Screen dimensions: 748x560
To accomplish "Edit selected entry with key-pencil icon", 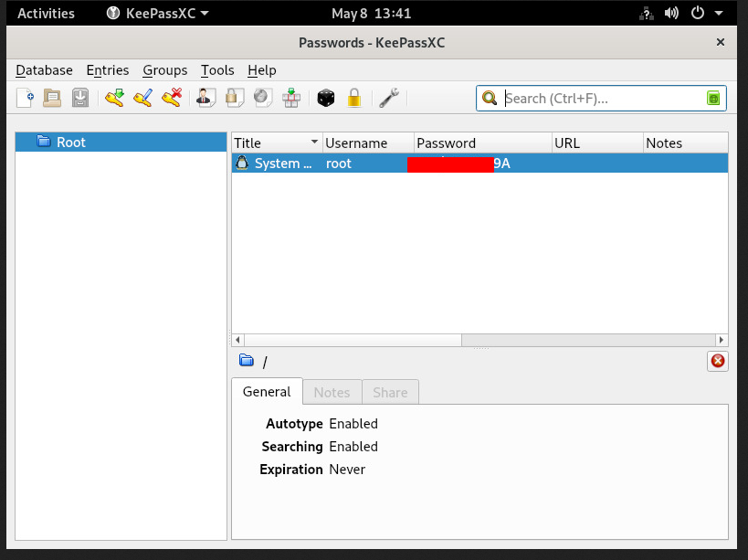I will [143, 99].
